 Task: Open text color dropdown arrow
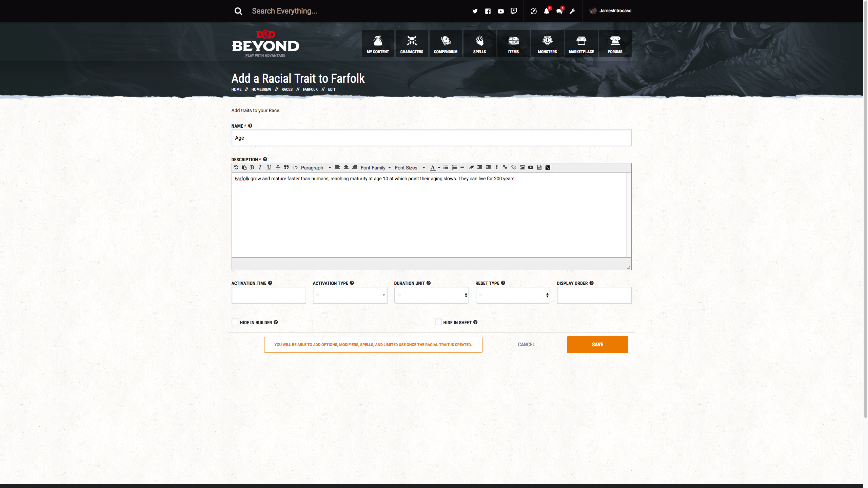[x=439, y=167]
